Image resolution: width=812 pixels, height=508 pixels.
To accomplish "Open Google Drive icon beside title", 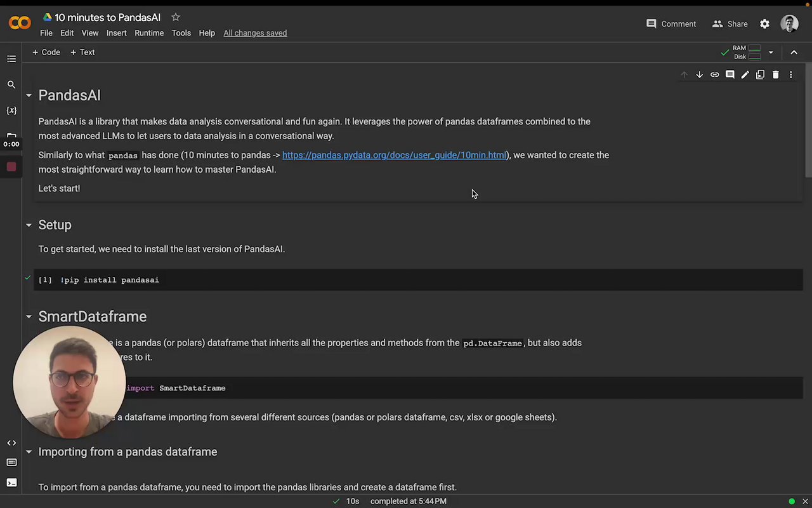I will click(x=47, y=17).
